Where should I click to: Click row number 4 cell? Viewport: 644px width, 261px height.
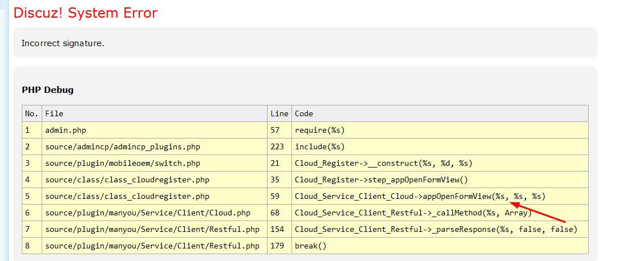pyautogui.click(x=32, y=180)
